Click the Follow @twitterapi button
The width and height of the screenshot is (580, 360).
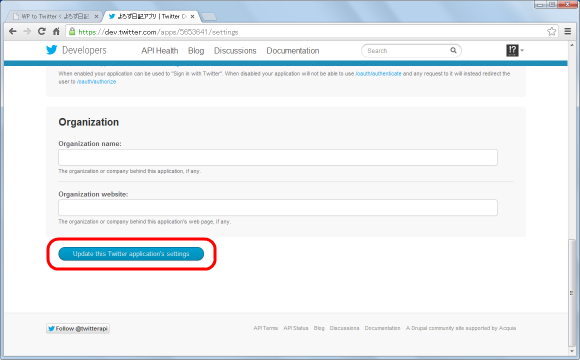(x=78, y=329)
